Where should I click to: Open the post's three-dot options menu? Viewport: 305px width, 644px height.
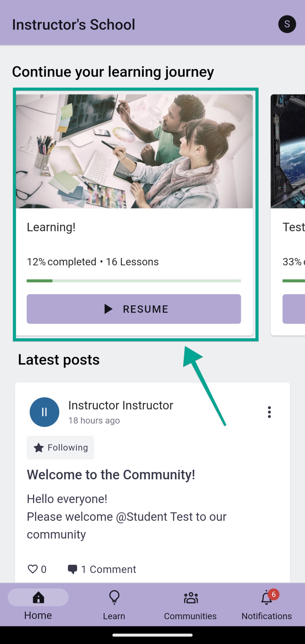tap(269, 412)
